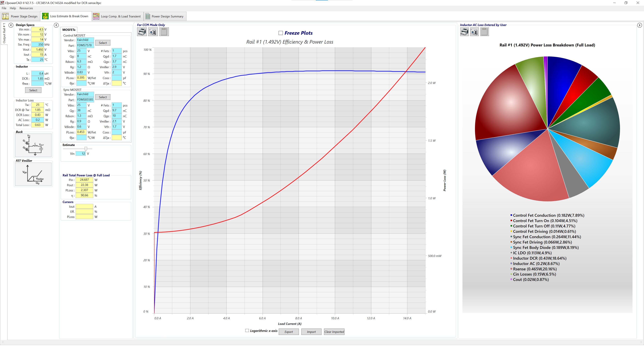This screenshot has width=644, height=352.
Task: Click the Buck topology schematic image
Action: (33, 145)
